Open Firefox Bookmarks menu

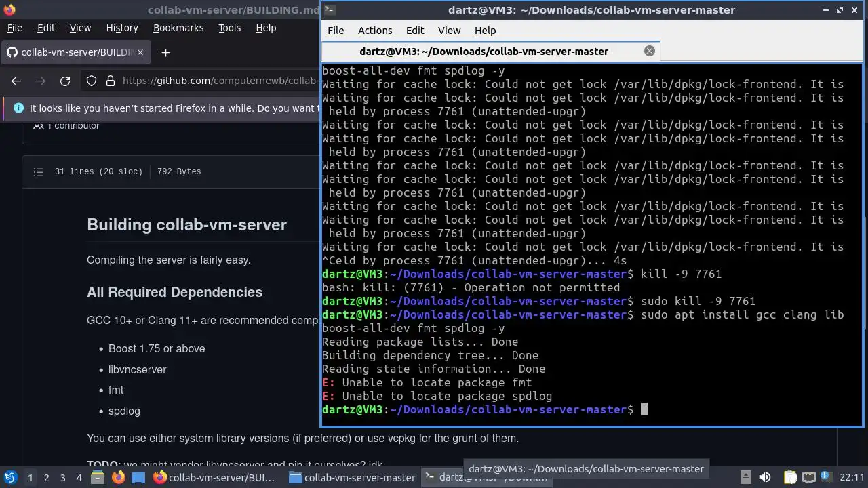click(178, 28)
